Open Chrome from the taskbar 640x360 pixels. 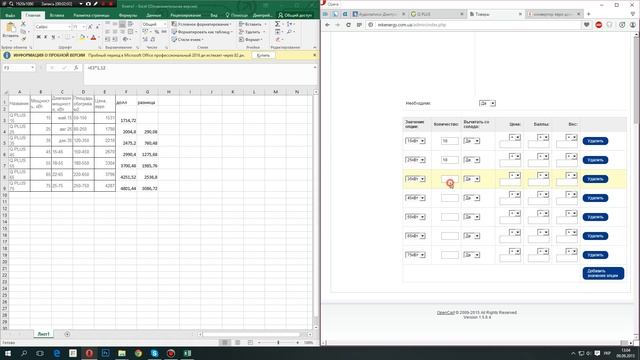point(138,353)
